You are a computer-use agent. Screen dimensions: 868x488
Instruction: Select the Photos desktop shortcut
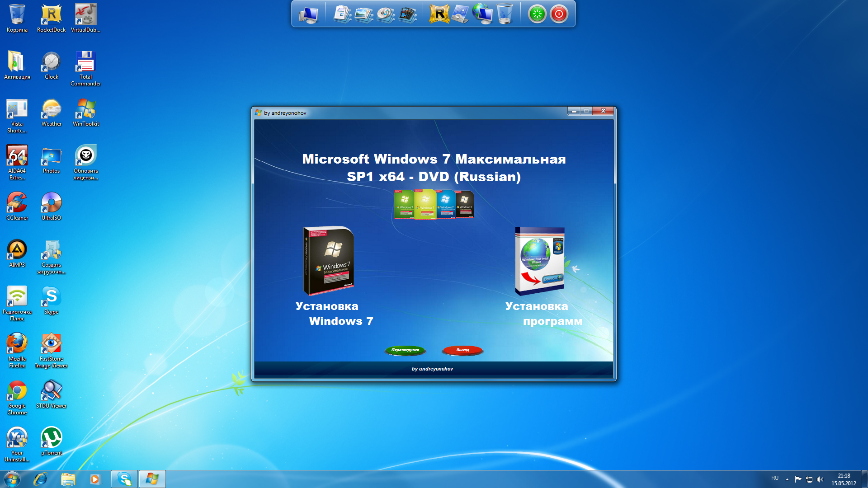51,160
